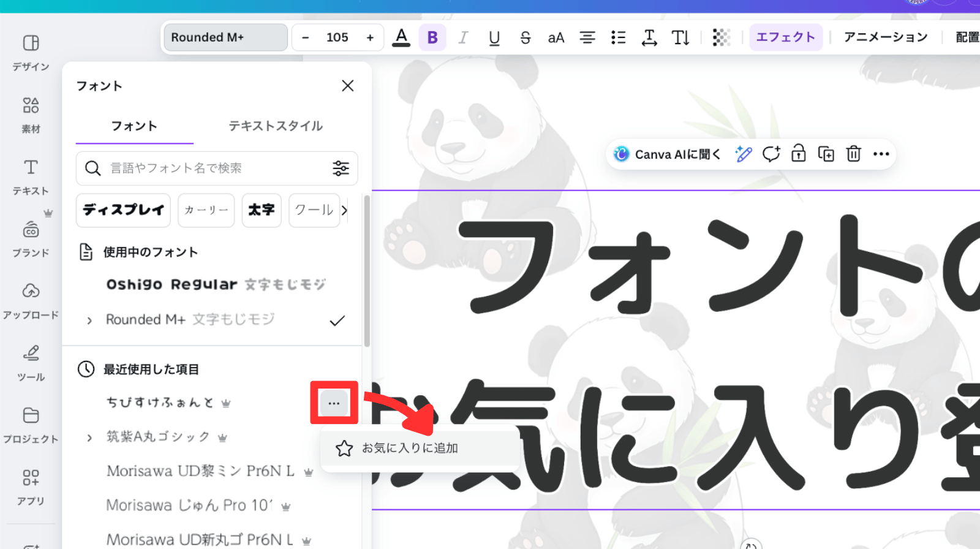Open the ツール tools panel
Screen dimensions: 980x549
(31, 363)
